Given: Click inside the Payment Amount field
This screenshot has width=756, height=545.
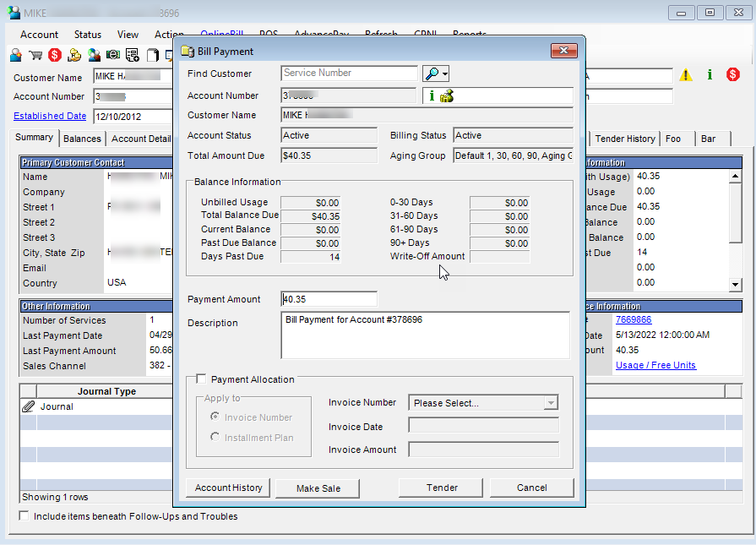Looking at the screenshot, I should coord(328,299).
